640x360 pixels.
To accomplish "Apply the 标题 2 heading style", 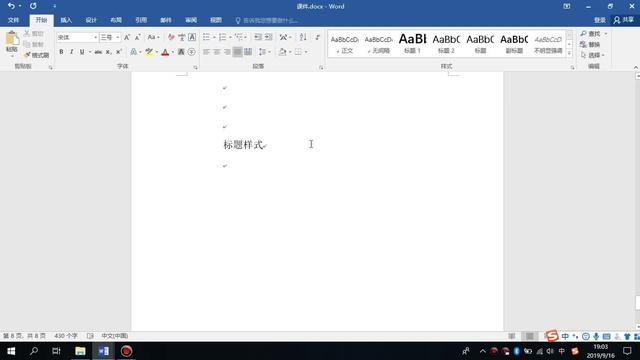I will pyautogui.click(x=446, y=43).
